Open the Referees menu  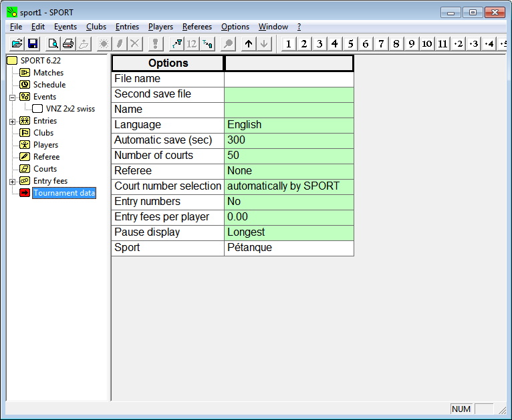(x=197, y=27)
